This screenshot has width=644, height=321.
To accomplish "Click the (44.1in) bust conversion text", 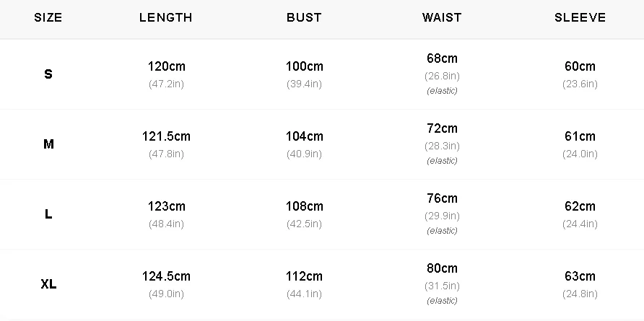I will (x=305, y=294).
